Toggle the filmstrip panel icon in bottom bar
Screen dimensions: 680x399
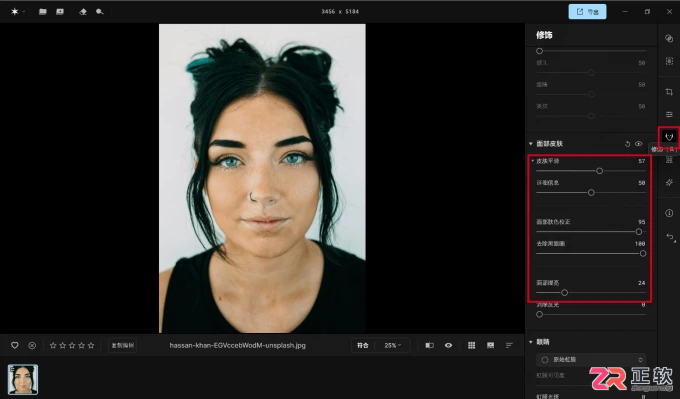[490, 345]
